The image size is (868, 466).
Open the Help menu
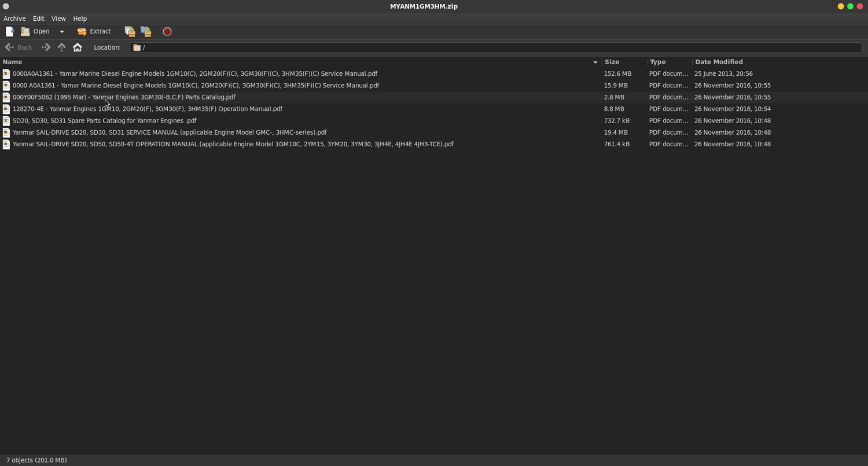coord(80,19)
